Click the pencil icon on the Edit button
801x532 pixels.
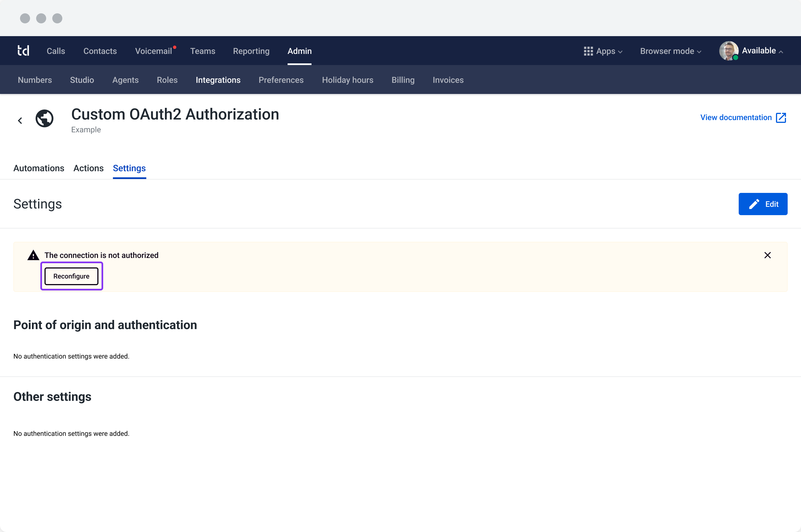tap(754, 203)
